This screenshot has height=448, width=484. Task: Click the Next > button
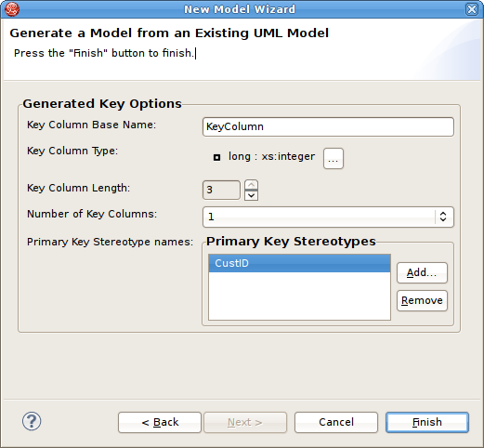[245, 422]
